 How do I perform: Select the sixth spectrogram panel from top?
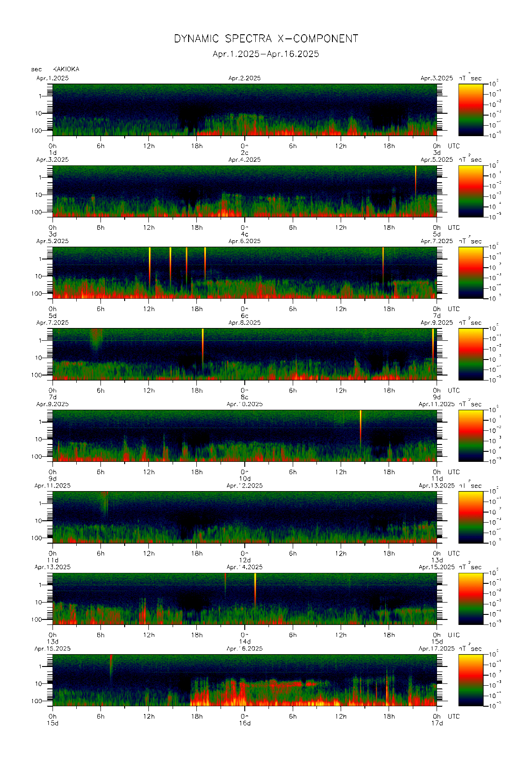click(x=244, y=517)
